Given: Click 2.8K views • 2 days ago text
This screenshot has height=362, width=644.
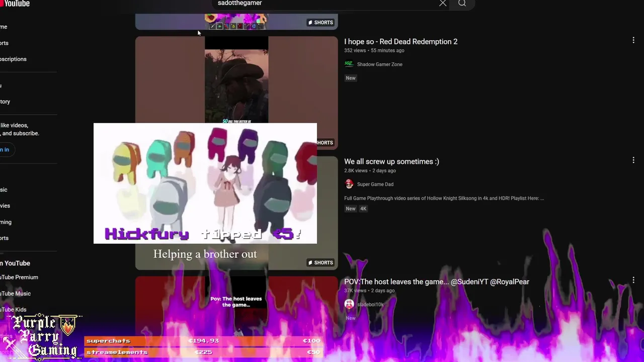Looking at the screenshot, I should 370,170.
